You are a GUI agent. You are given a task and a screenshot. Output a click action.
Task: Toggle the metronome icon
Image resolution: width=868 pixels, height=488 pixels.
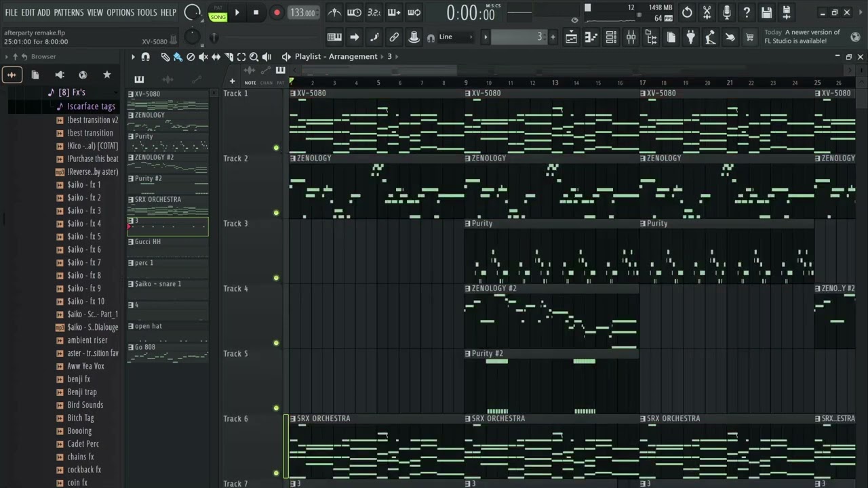pos(334,12)
